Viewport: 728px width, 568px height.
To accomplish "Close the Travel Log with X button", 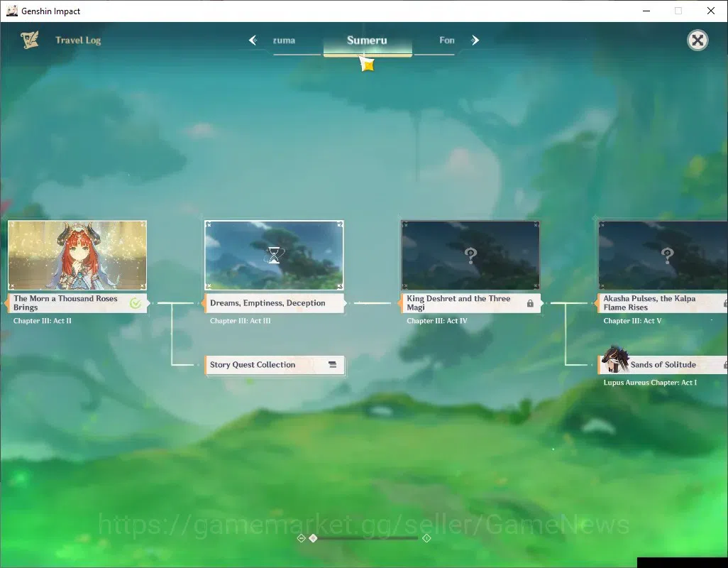I will tap(697, 40).
